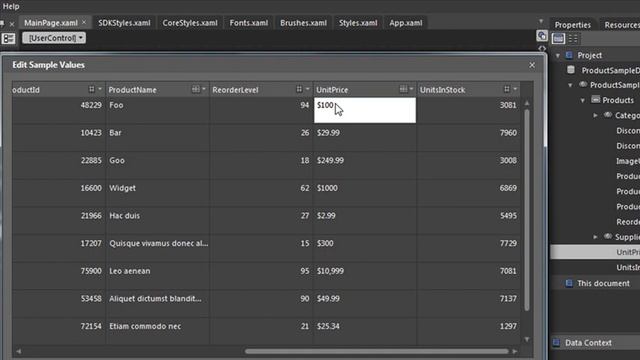Click the design view toggle icon above artboard
The height and width of the screenshot is (360, 640).
(542, 36)
